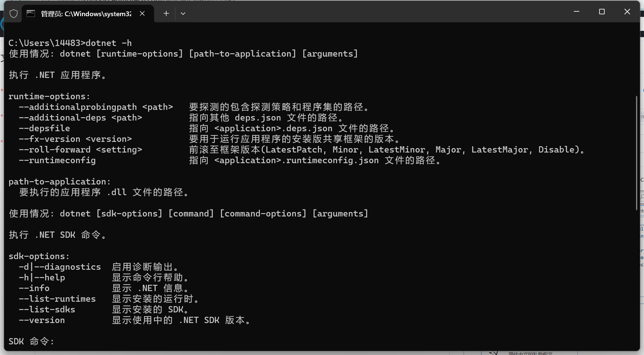This screenshot has height=355, width=644.
Task: Minimize the terminal window
Action: pyautogui.click(x=576, y=12)
